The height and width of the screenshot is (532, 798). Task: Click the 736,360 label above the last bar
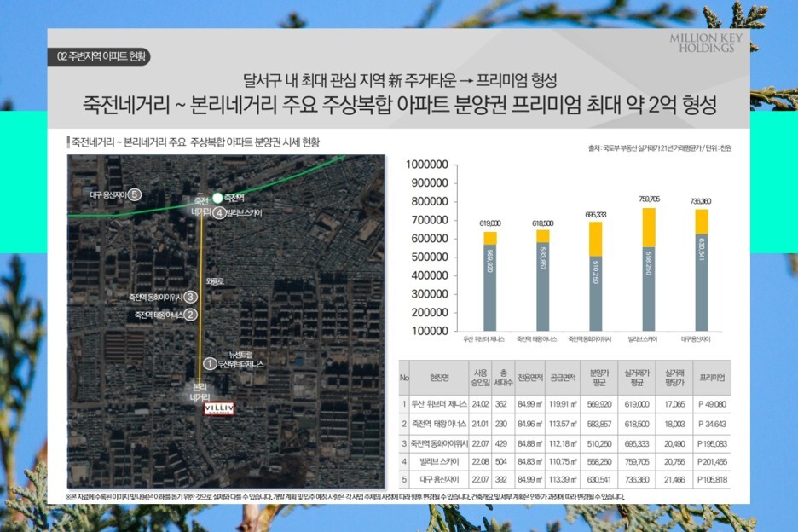pos(701,201)
